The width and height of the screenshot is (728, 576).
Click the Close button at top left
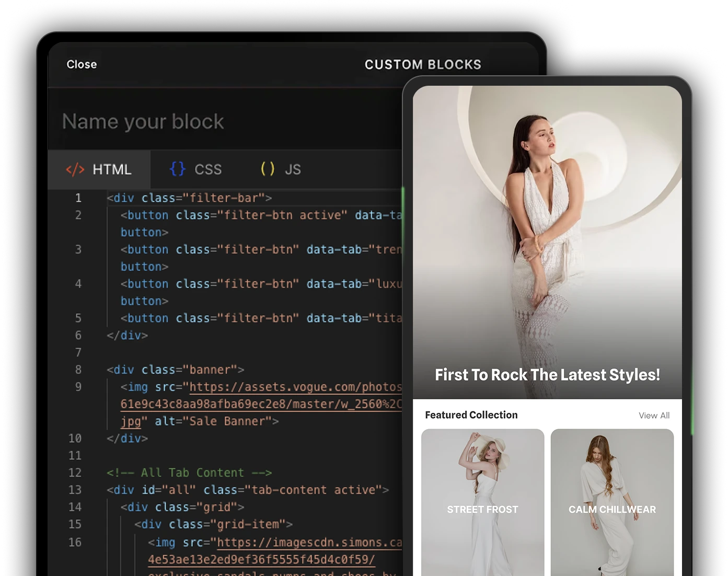[82, 64]
